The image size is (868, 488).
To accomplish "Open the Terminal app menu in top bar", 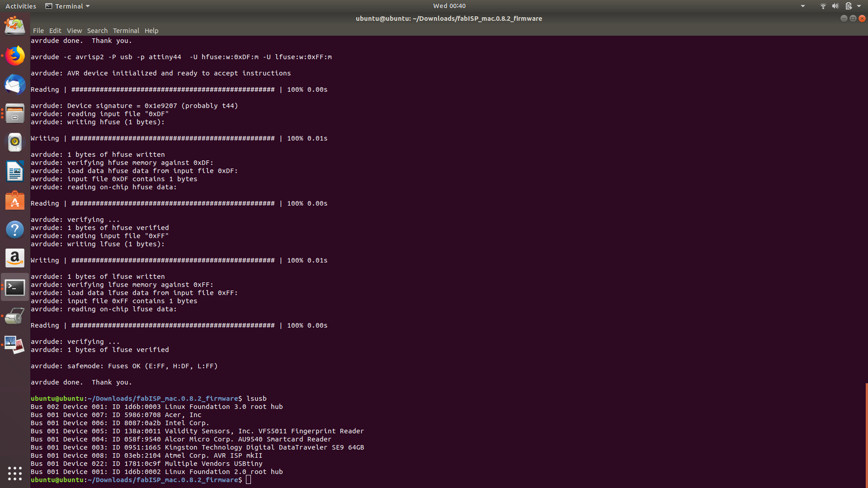I will tap(68, 6).
